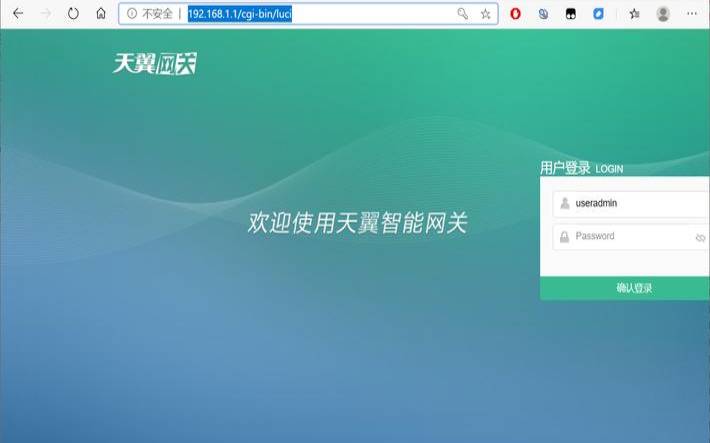Click the 欢迎使用天翼智能网关 welcome text

(x=357, y=223)
